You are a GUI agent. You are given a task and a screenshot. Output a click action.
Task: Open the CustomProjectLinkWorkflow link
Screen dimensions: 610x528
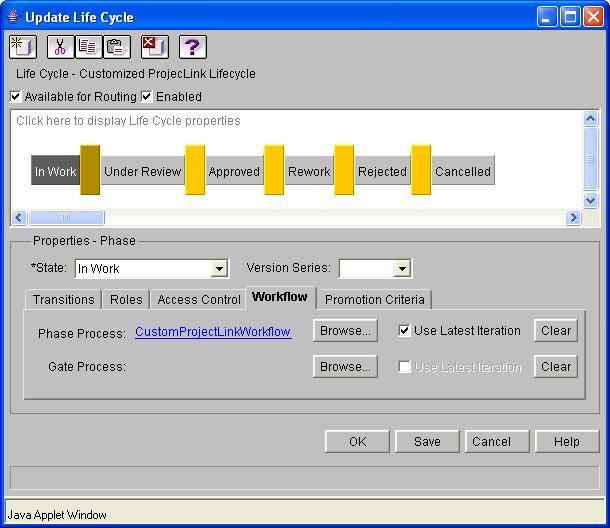(x=213, y=331)
